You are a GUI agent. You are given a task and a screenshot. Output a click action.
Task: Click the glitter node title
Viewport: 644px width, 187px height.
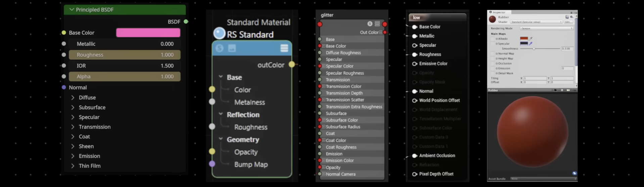[327, 15]
